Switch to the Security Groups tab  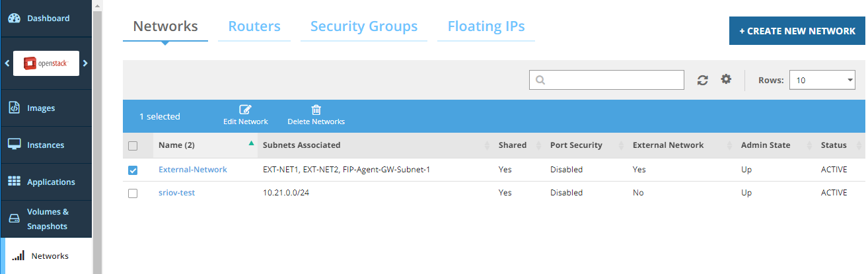[x=364, y=26]
